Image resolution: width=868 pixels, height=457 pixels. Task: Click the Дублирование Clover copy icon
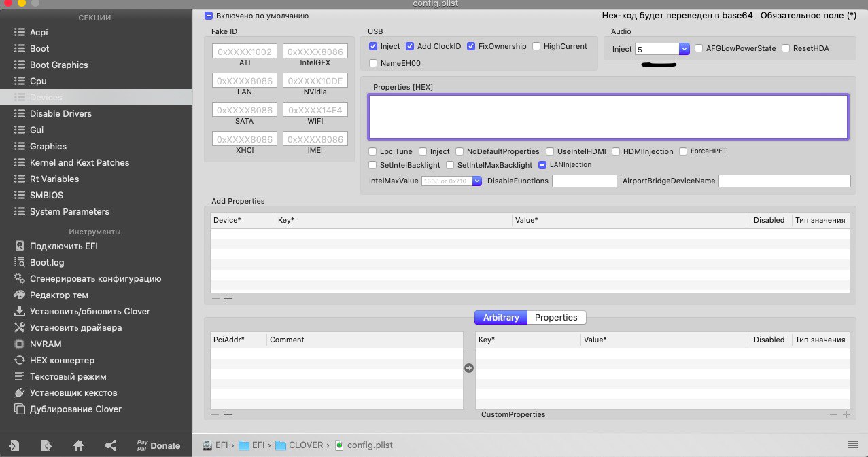pyautogui.click(x=19, y=409)
